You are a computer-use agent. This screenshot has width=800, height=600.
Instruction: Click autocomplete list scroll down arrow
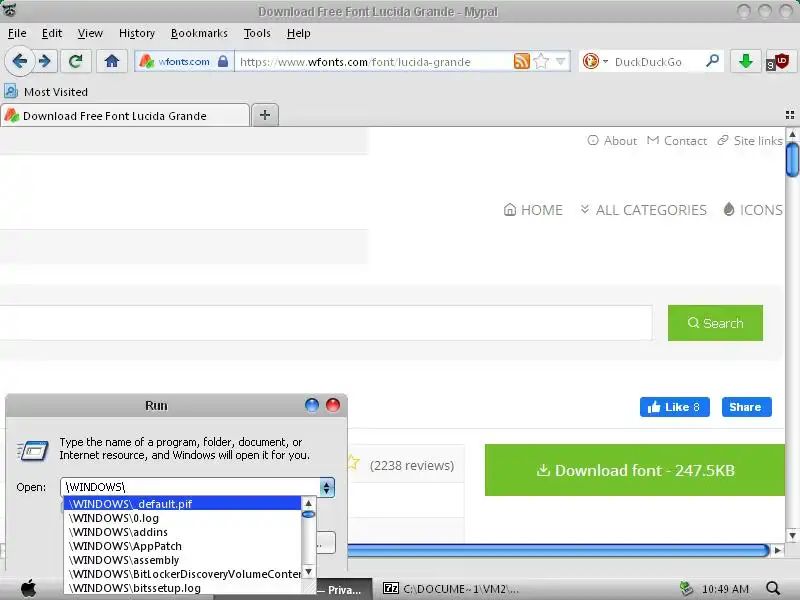309,572
